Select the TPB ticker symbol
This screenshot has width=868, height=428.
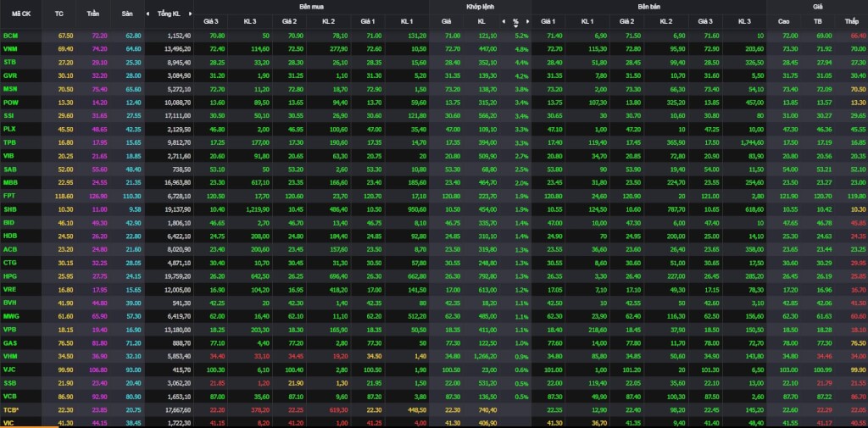(x=10, y=143)
